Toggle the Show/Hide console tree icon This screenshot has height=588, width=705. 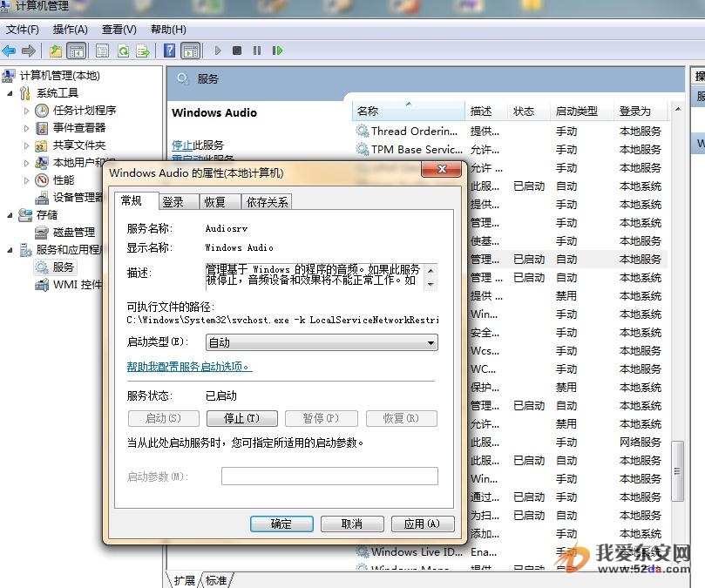pos(77,51)
